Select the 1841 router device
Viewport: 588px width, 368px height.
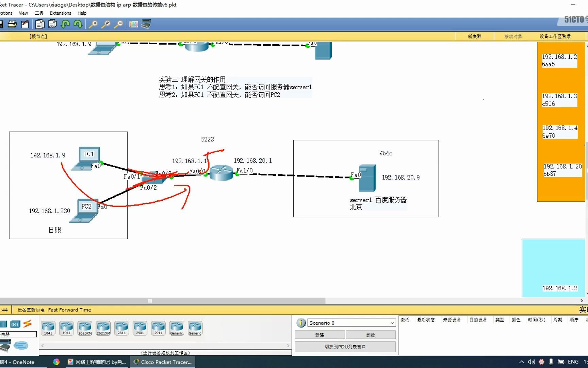pyautogui.click(x=48, y=328)
